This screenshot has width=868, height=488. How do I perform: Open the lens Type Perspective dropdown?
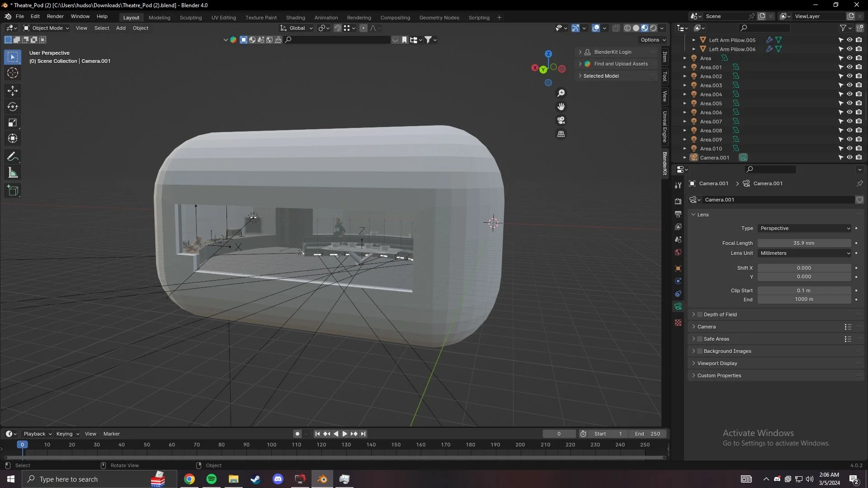805,228
